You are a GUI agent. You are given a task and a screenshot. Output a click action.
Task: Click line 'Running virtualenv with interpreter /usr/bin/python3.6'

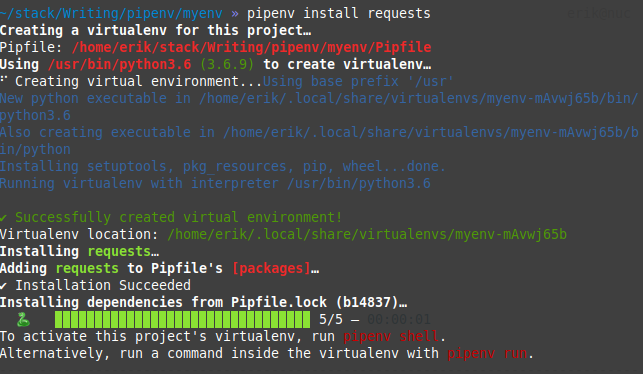click(215, 183)
